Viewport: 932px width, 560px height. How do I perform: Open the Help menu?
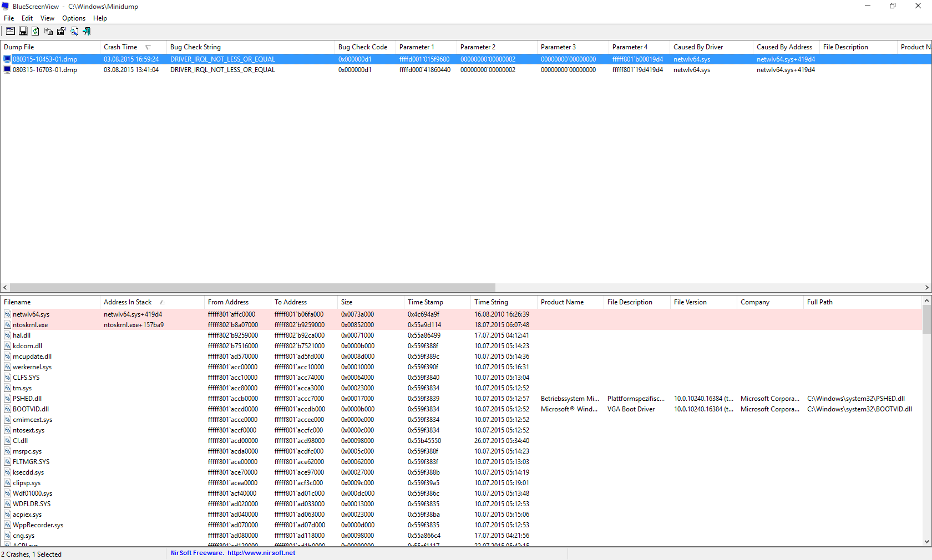(100, 18)
